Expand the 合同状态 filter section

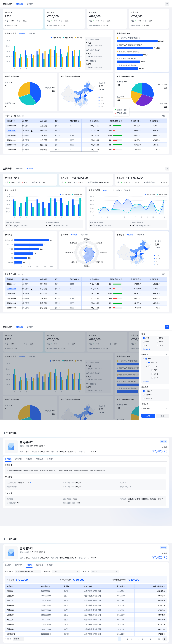[154, 404]
